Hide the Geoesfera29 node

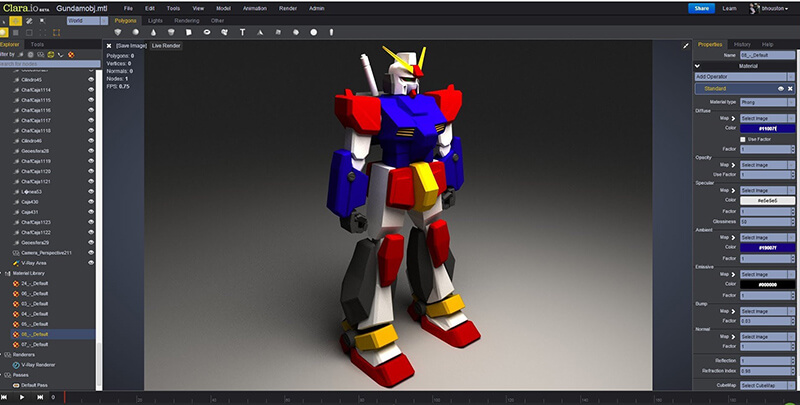pos(91,243)
